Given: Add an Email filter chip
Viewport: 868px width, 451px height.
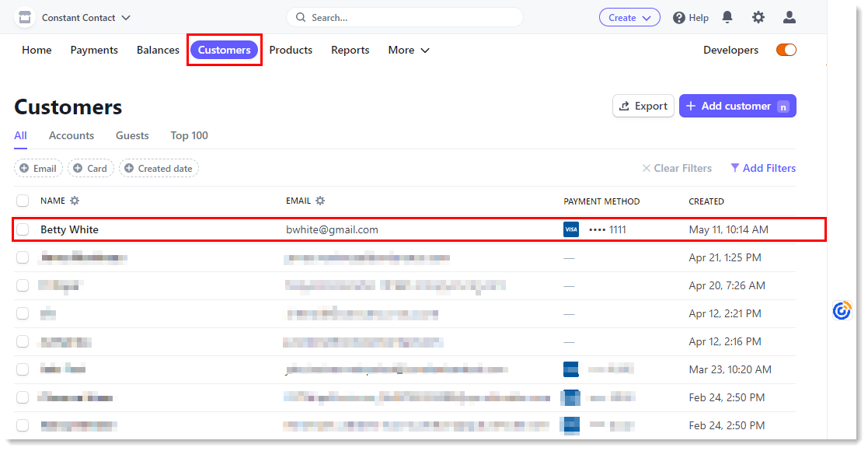Looking at the screenshot, I should 38,169.
